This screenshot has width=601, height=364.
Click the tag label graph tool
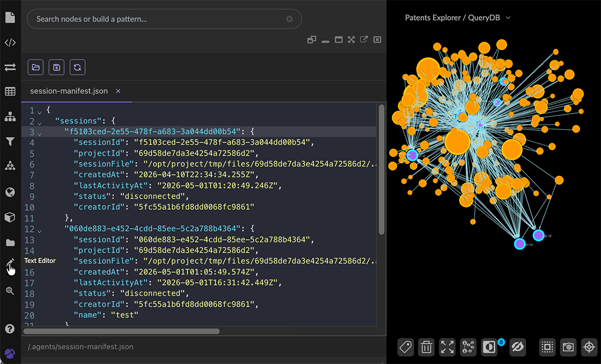pos(406,347)
